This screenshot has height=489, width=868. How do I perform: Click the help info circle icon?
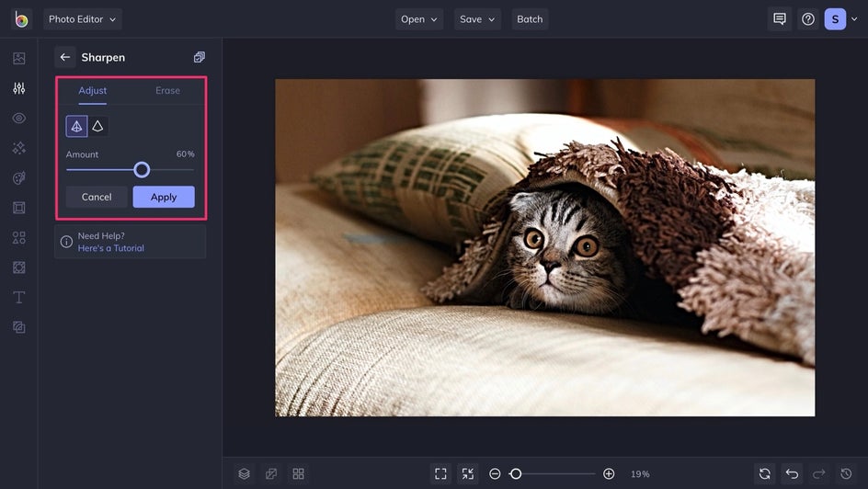(x=66, y=242)
